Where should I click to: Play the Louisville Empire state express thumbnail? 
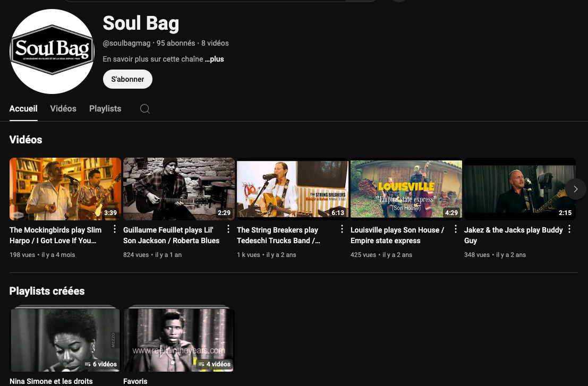406,189
